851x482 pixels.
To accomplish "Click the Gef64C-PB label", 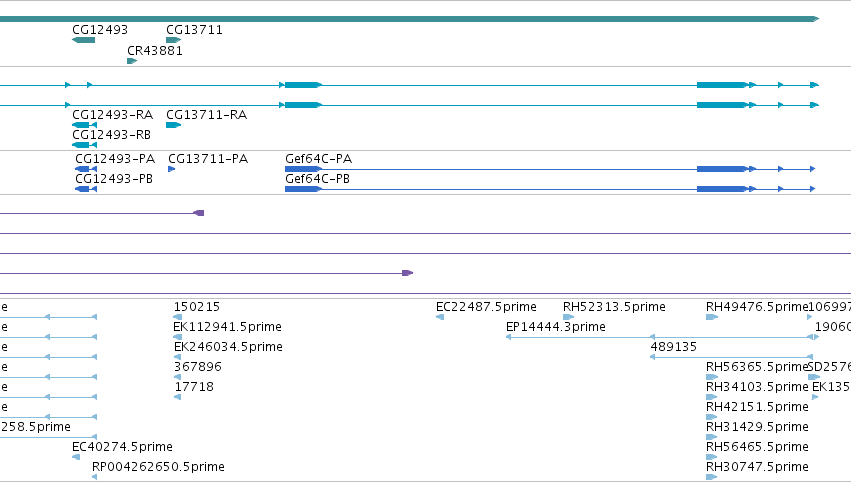I will (317, 179).
